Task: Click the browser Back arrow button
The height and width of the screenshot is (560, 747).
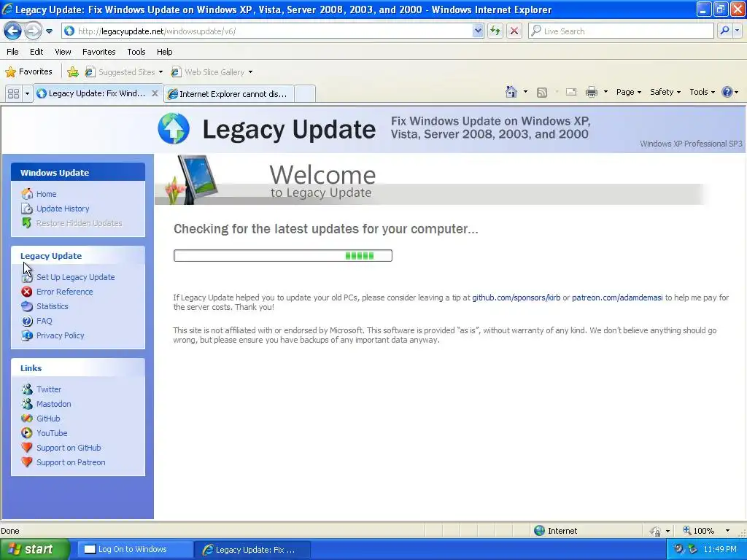Action: point(13,31)
